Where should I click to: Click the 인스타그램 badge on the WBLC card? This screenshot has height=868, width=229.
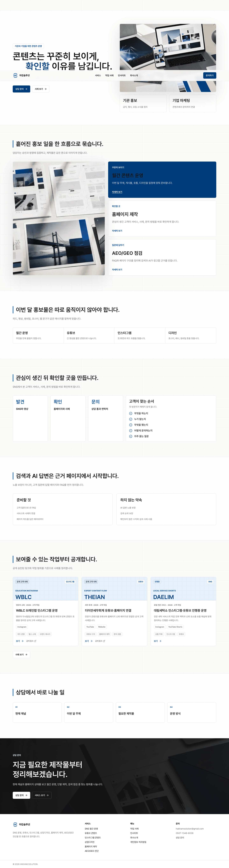pyautogui.click(x=70, y=582)
